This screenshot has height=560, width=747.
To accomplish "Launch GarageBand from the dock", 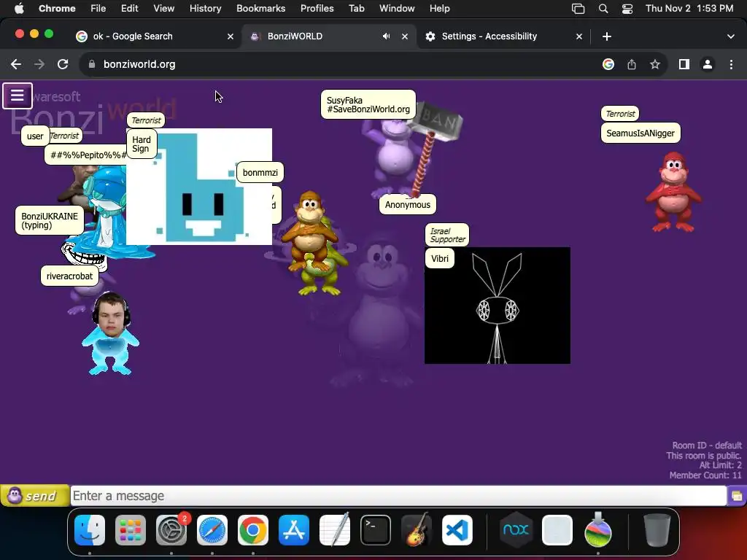I will [417, 530].
